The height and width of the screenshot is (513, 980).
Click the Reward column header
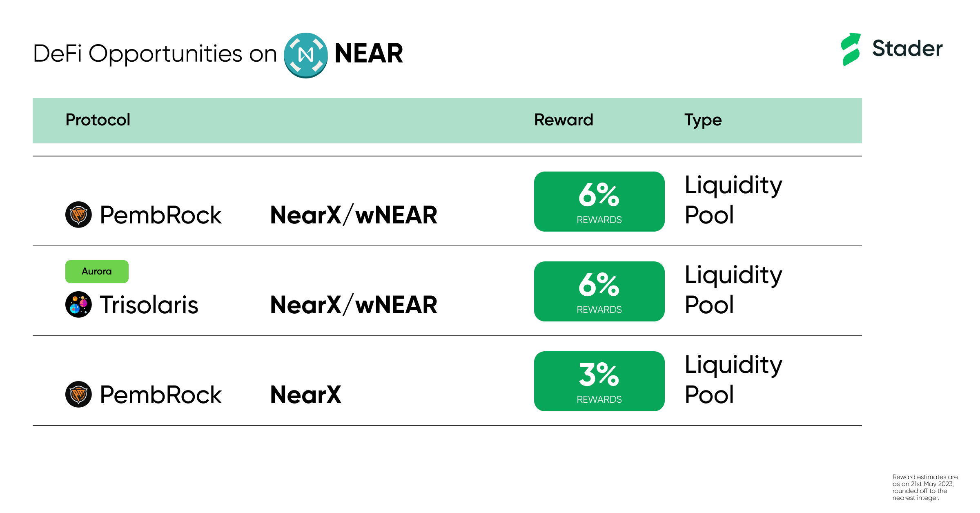(x=563, y=120)
